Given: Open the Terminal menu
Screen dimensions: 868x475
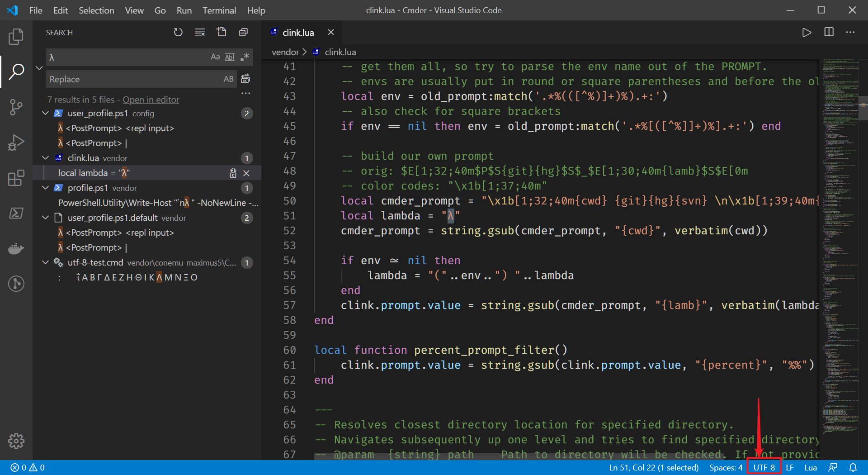Looking at the screenshot, I should (x=219, y=10).
